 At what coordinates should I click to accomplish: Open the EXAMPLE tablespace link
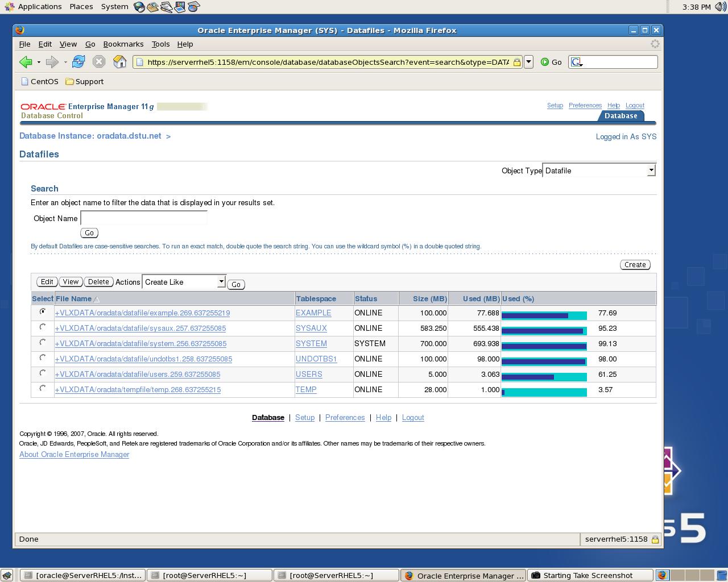pos(313,313)
